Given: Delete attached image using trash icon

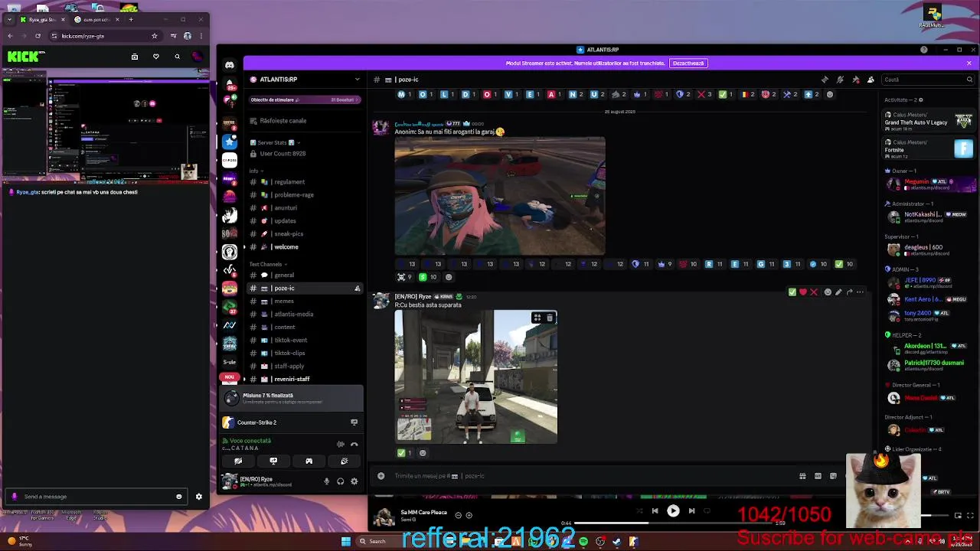Looking at the screenshot, I should [549, 318].
